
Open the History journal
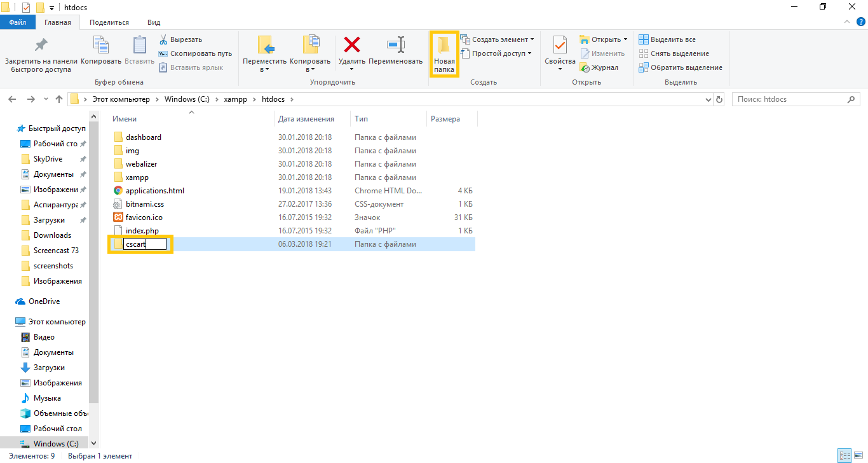click(x=599, y=67)
